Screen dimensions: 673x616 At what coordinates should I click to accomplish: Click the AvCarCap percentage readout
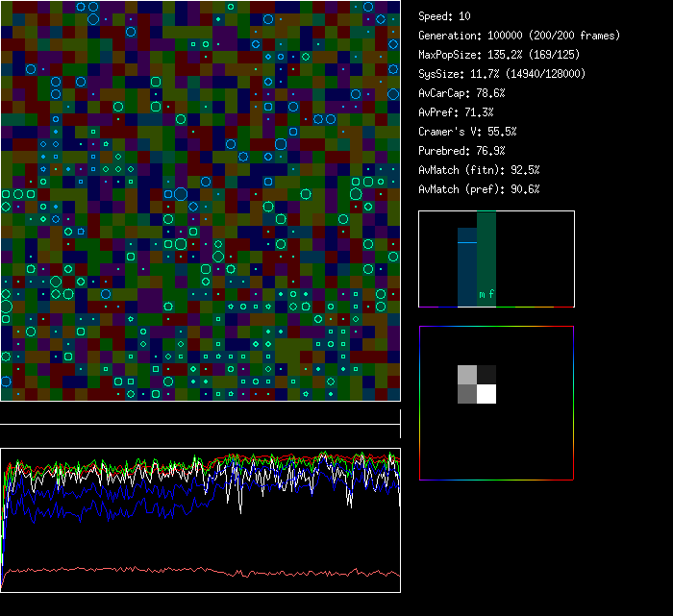[461, 93]
